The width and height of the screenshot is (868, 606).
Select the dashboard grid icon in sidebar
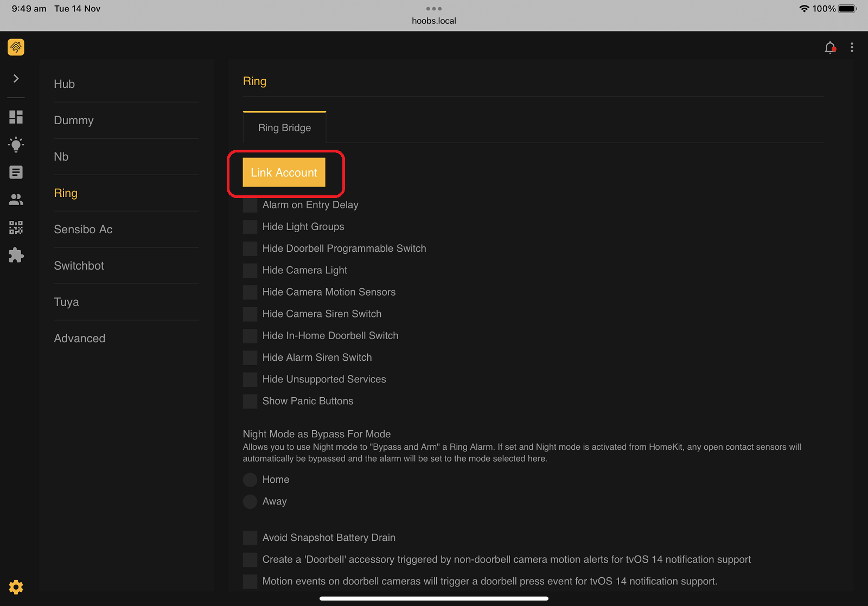(x=16, y=117)
